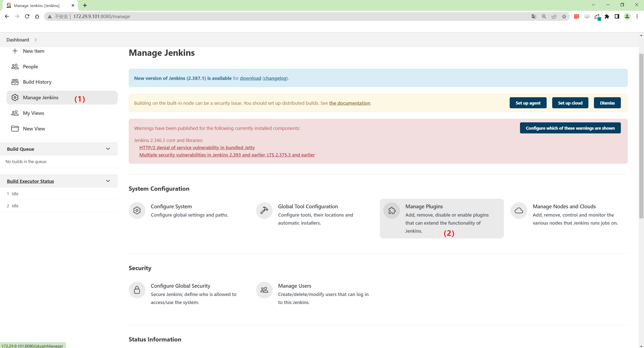Open the changelog link

[x=275, y=78]
